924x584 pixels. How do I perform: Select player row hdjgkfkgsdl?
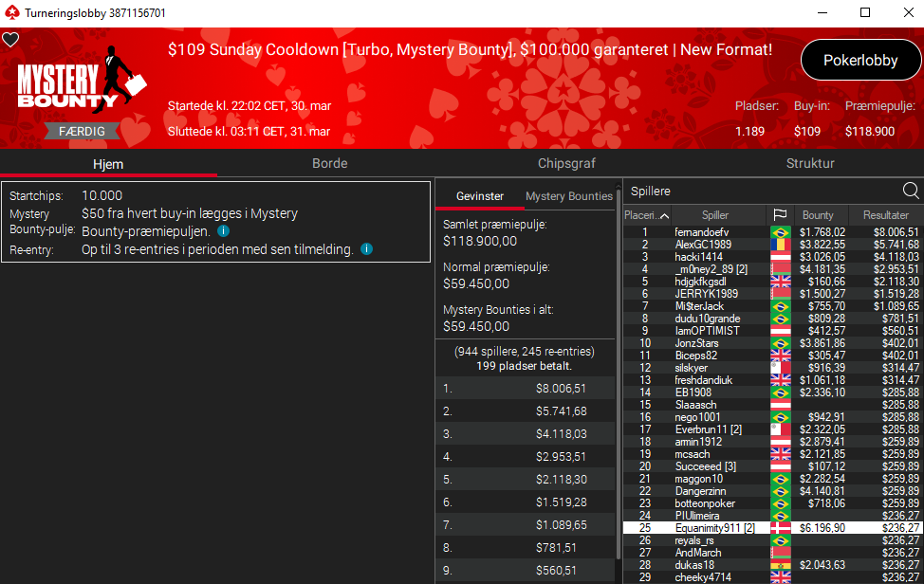[x=773, y=282]
